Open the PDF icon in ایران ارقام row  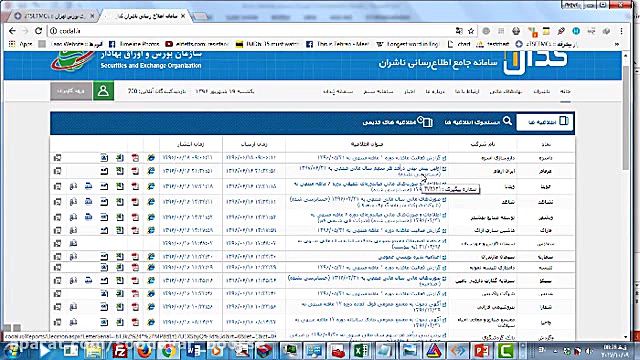135,171
